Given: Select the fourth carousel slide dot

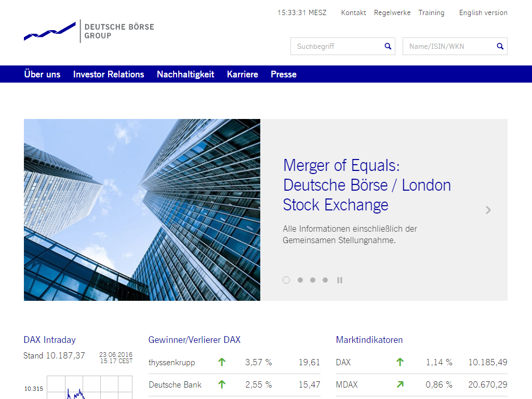Looking at the screenshot, I should [x=325, y=280].
